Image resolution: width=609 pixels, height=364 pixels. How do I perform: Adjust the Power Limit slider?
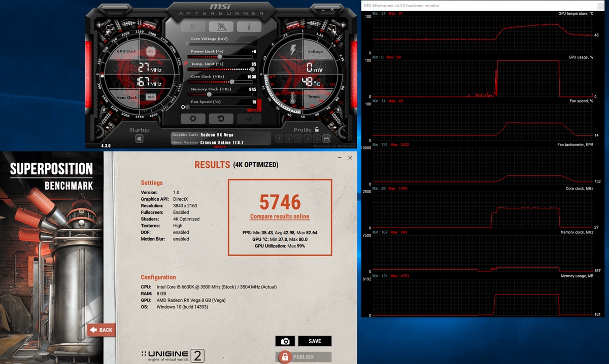point(219,57)
